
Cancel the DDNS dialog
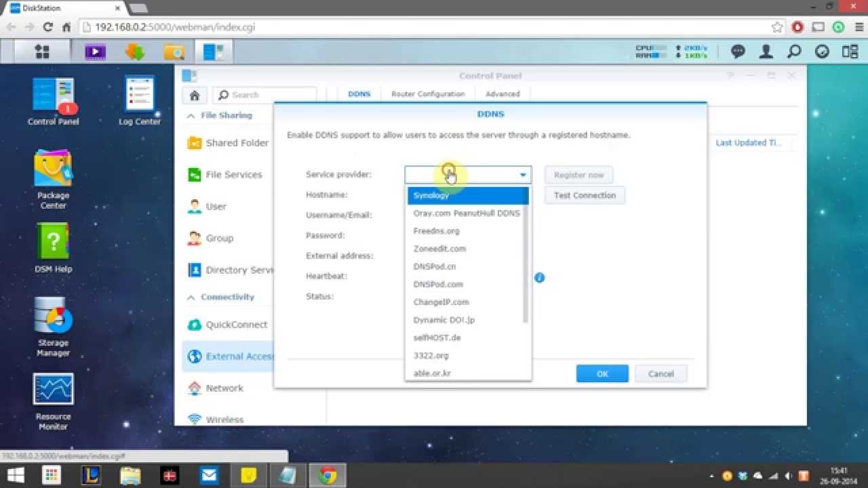[661, 373]
